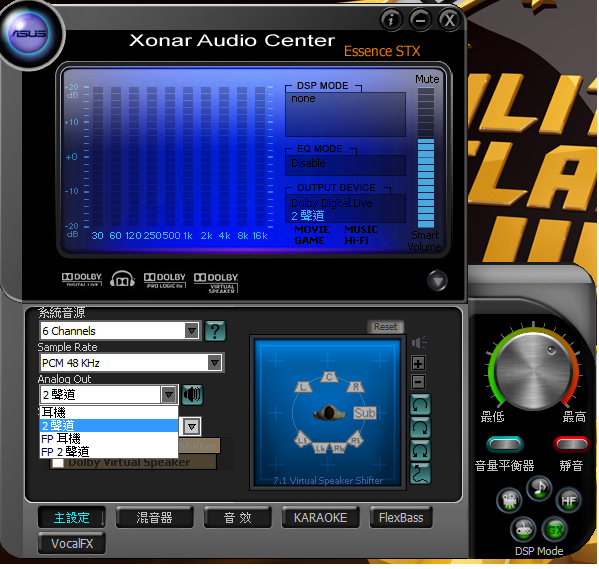
Task: Toggle Mute label above volume meter
Action: 427,79
